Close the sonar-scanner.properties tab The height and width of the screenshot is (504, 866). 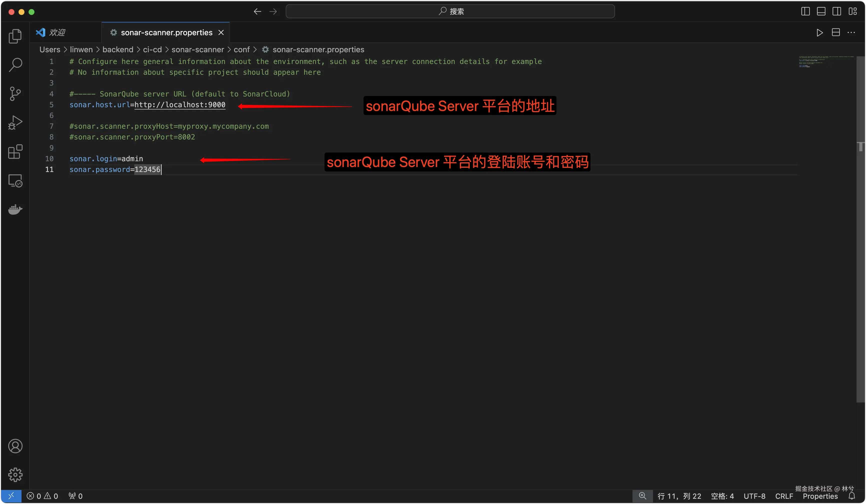(x=221, y=33)
